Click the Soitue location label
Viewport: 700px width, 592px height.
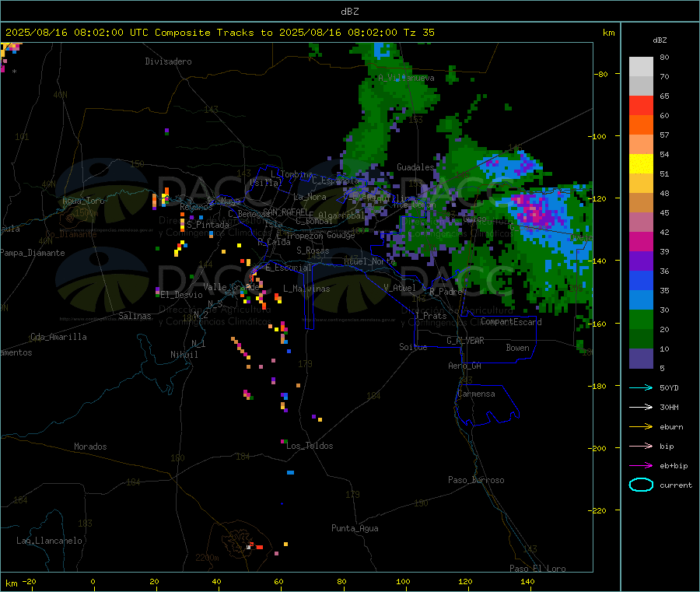(413, 347)
